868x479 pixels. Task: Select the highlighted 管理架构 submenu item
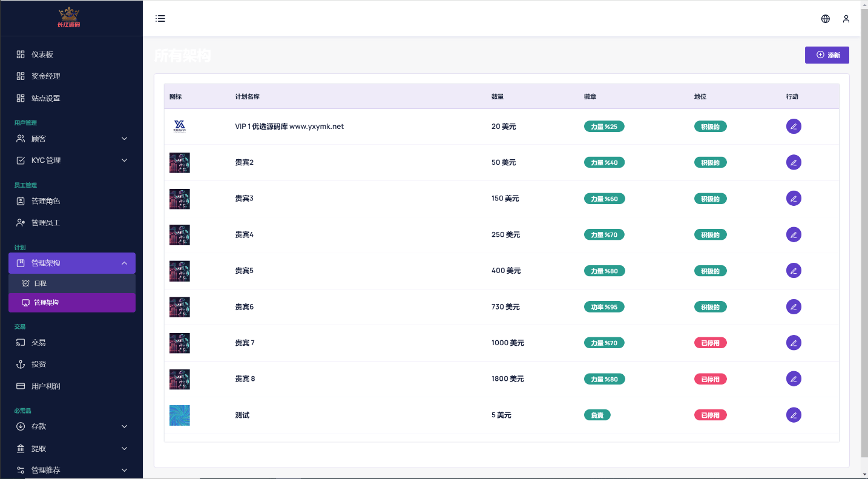(72, 303)
